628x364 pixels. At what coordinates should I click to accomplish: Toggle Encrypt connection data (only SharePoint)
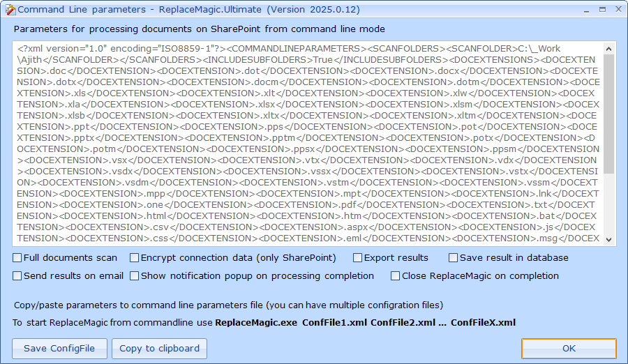tap(135, 258)
